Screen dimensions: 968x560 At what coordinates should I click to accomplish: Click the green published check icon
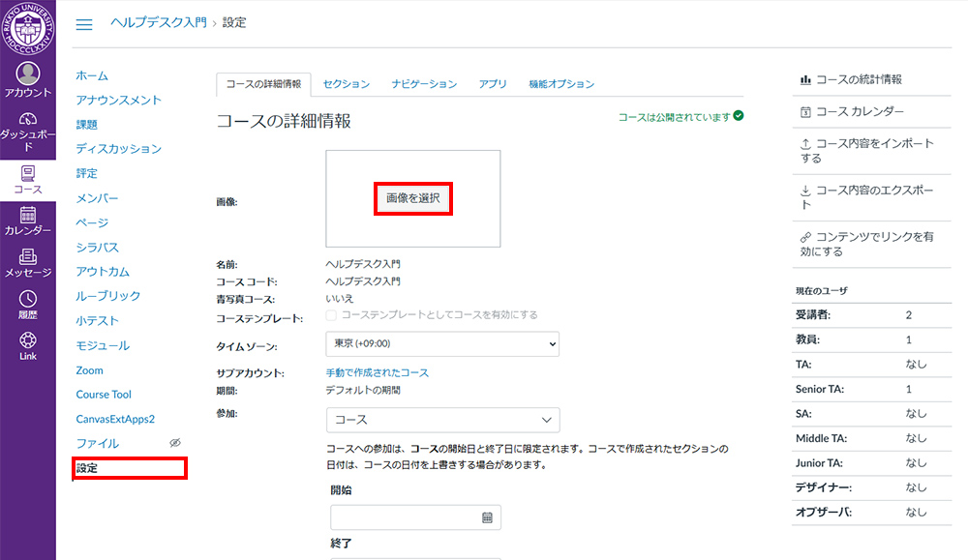pyautogui.click(x=739, y=115)
